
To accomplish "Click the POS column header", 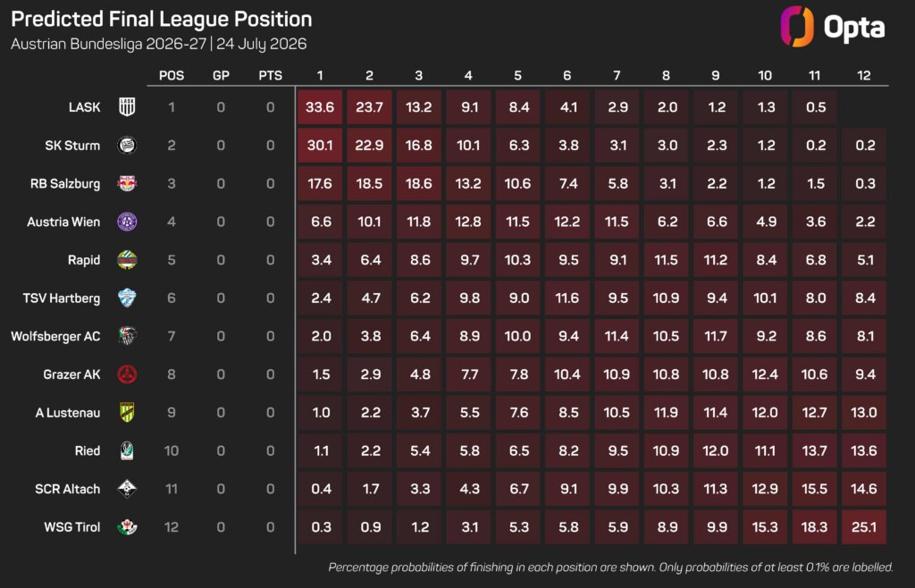I will [x=172, y=75].
